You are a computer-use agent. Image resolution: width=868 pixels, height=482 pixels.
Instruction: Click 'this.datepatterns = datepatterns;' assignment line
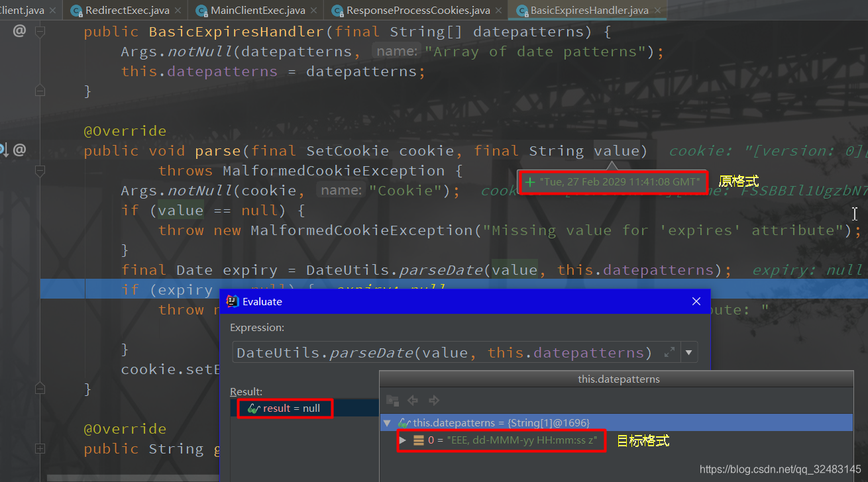tap(273, 72)
